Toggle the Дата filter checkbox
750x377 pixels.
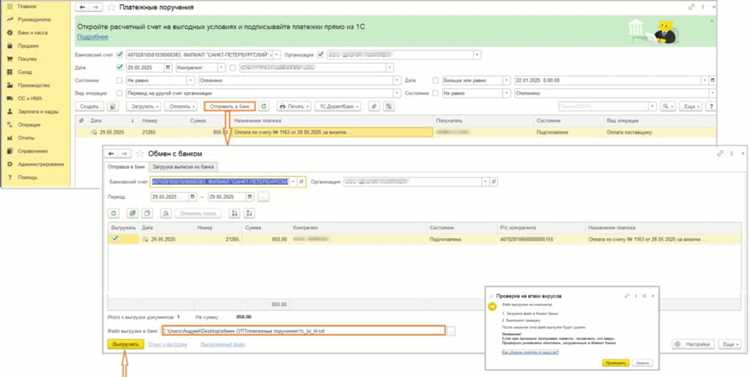coord(120,67)
